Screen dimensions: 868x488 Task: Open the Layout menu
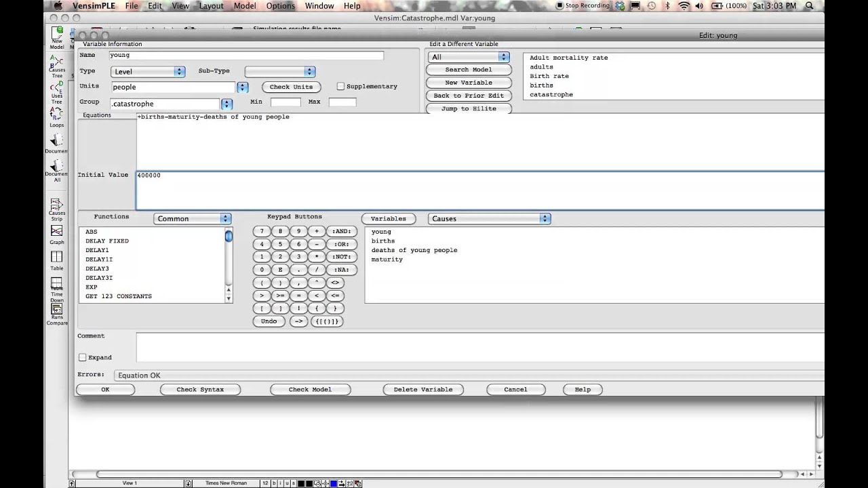[212, 5]
